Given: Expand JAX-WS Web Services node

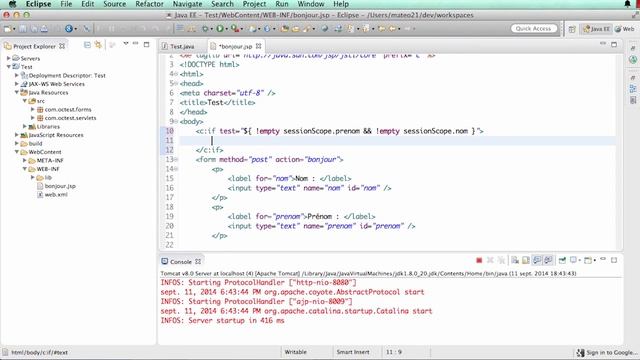Looking at the screenshot, I should click(x=16, y=84).
